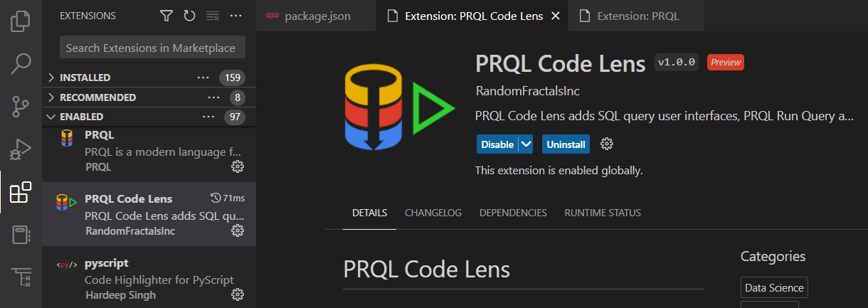Click gear icon beside Uninstall button
Viewport: 868px width, 308px height.
tap(607, 144)
